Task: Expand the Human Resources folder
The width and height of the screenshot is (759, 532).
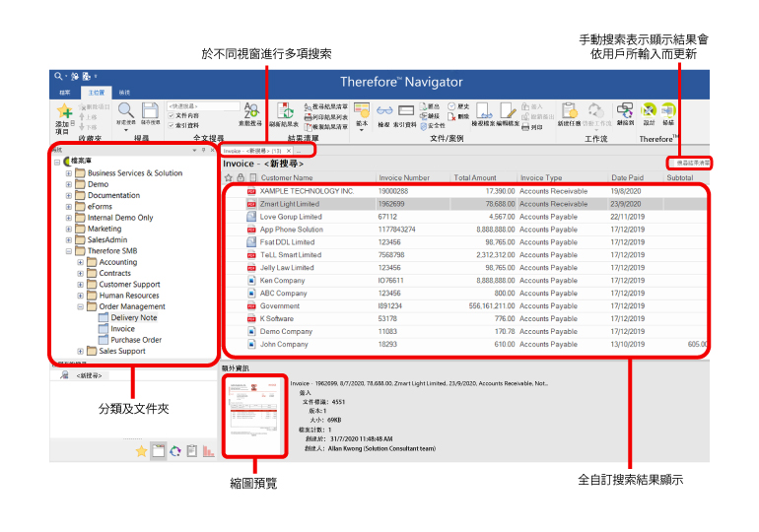Action: pyautogui.click(x=80, y=296)
